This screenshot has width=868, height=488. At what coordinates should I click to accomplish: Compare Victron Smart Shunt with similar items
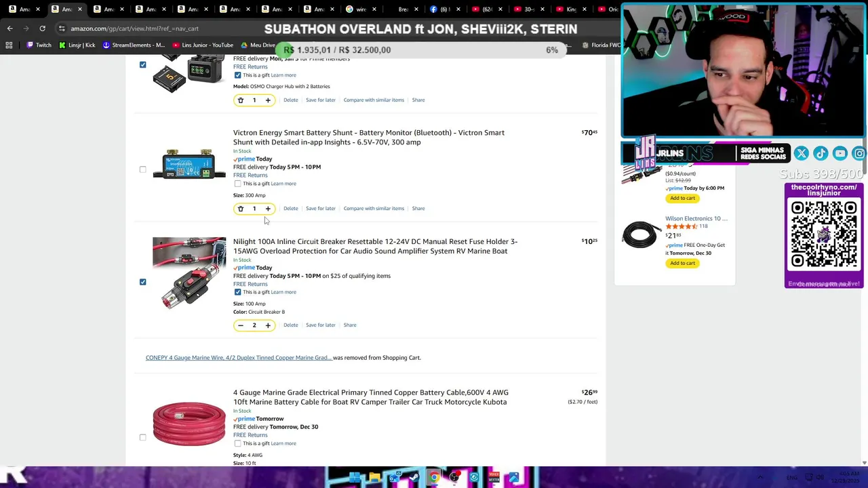(x=374, y=209)
